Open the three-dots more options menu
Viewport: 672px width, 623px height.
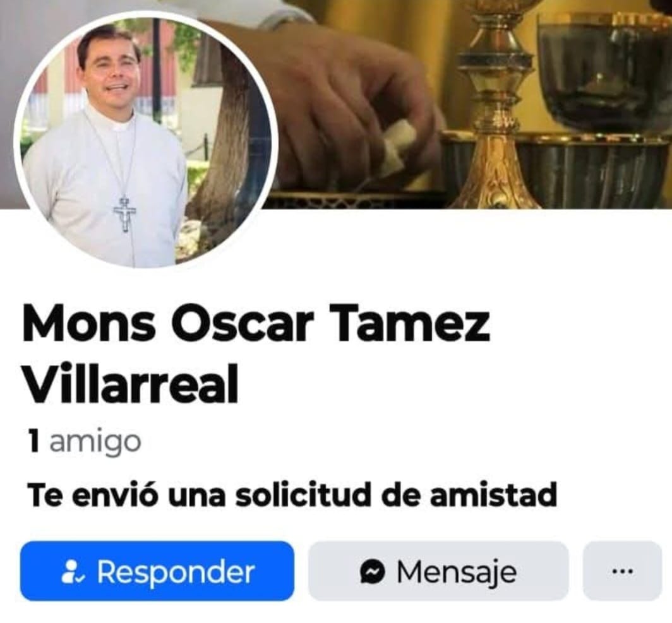[622, 571]
